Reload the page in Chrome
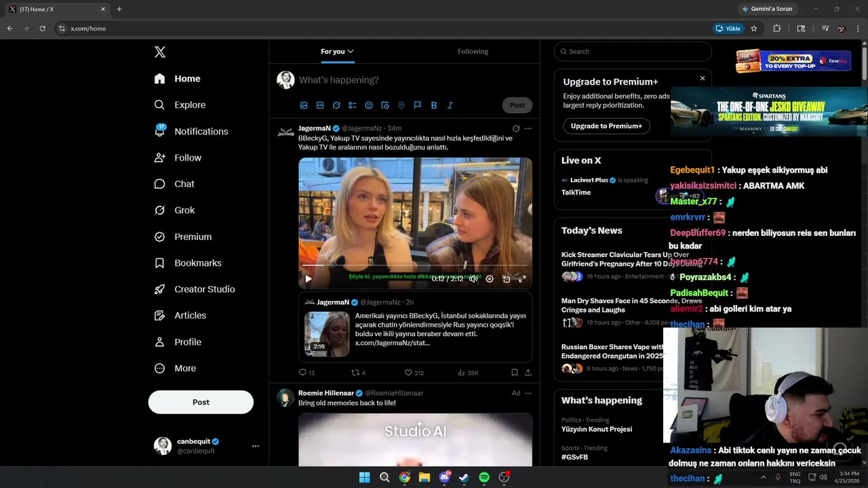This screenshot has height=488, width=868. point(42,28)
